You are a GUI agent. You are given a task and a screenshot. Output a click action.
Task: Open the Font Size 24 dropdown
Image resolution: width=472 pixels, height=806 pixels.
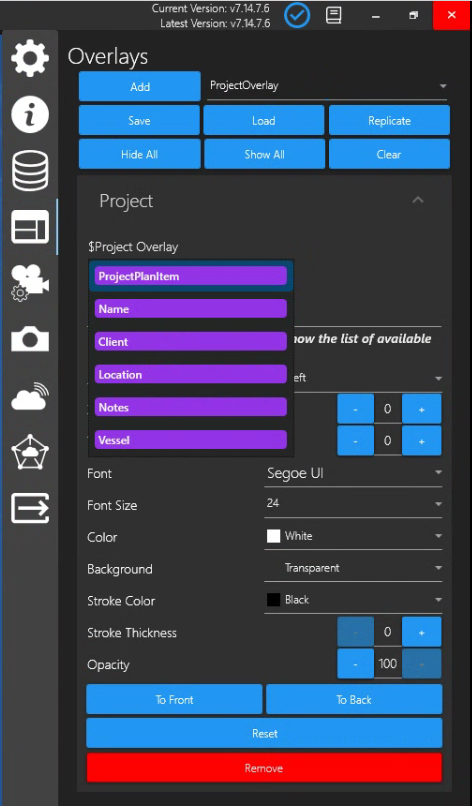pyautogui.click(x=353, y=504)
